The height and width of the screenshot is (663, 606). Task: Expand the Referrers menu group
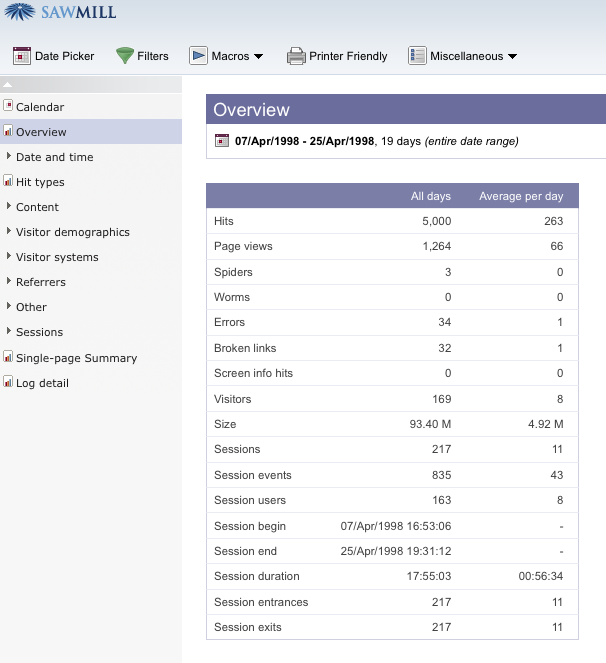8,282
